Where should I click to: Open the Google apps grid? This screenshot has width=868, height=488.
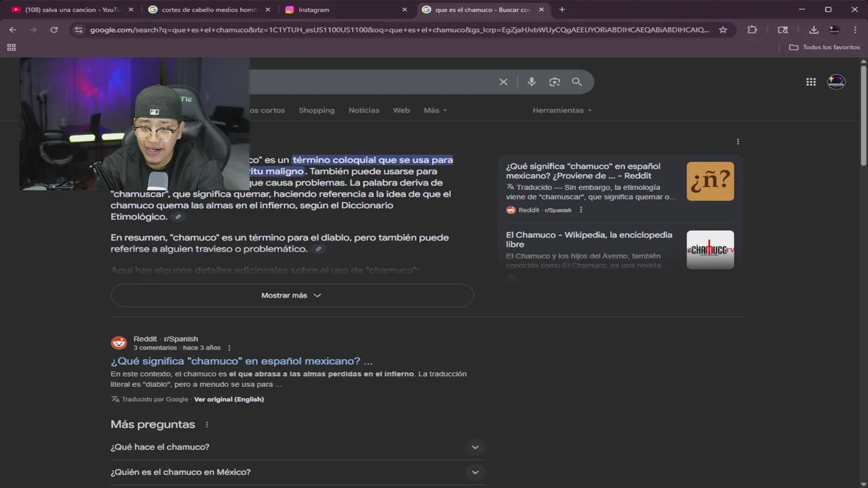tap(811, 82)
